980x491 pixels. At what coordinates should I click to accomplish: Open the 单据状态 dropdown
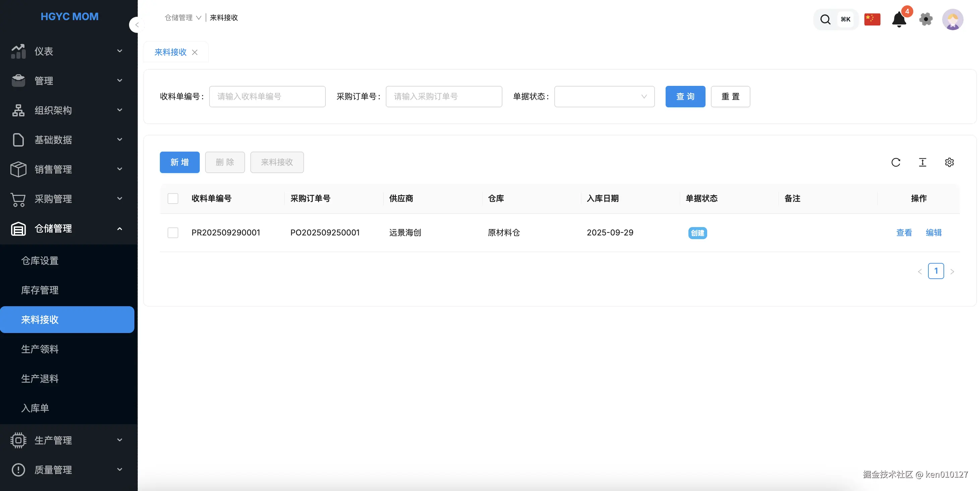604,97
